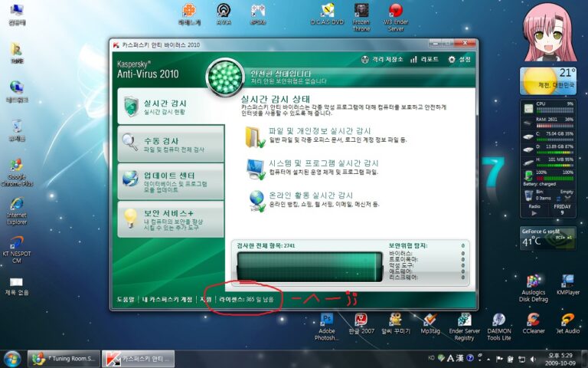Click the scanned items activity graph

pos(310,266)
